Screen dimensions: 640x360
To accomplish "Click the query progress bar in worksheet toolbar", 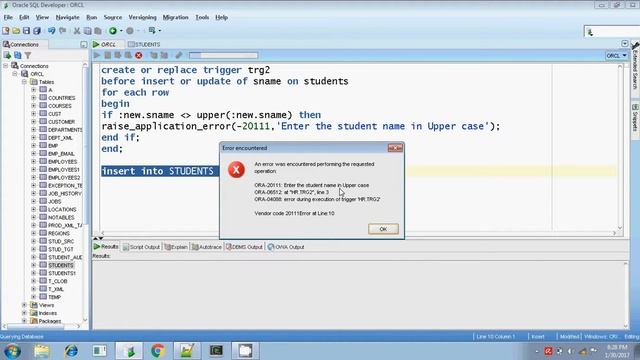I will 223,56.
